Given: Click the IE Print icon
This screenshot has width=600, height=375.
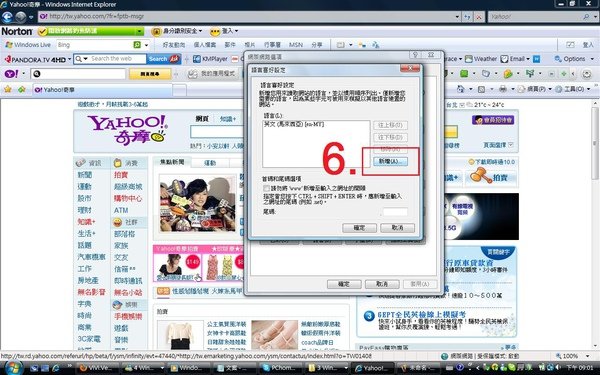Looking at the screenshot, I should tap(502, 89).
